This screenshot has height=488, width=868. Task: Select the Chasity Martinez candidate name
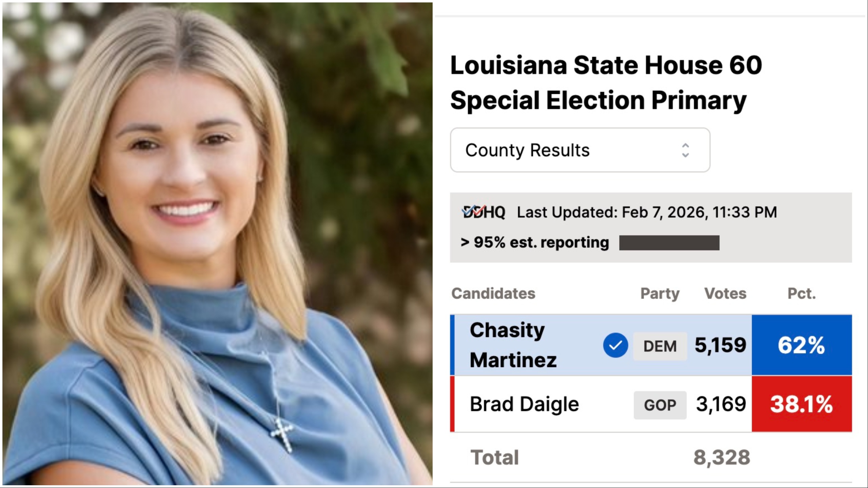pos(513,345)
